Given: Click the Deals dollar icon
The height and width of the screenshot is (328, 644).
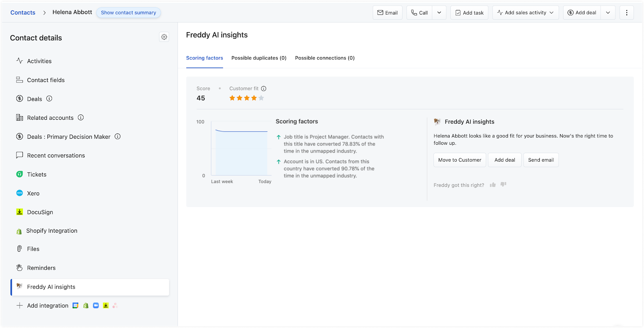Looking at the screenshot, I should coord(19,98).
